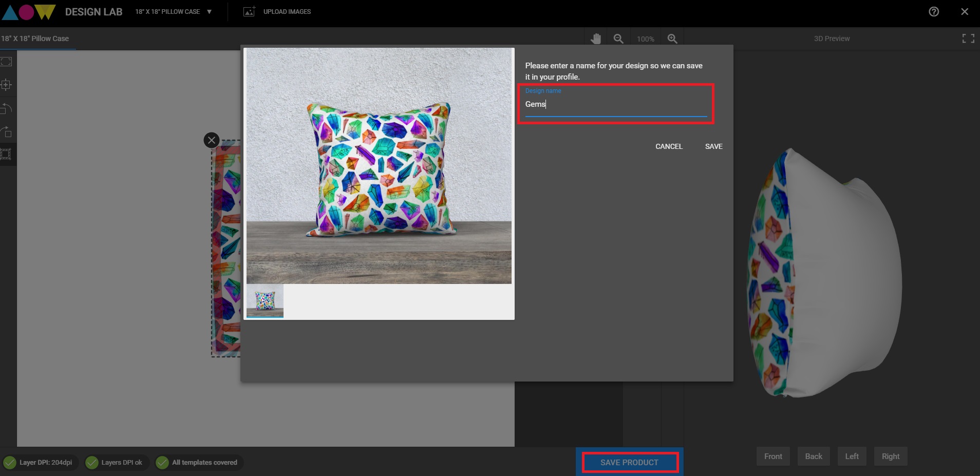Image resolution: width=980 pixels, height=476 pixels.
Task: Click the fit-to-frame tool in left toolbar
Action: pos(6,62)
